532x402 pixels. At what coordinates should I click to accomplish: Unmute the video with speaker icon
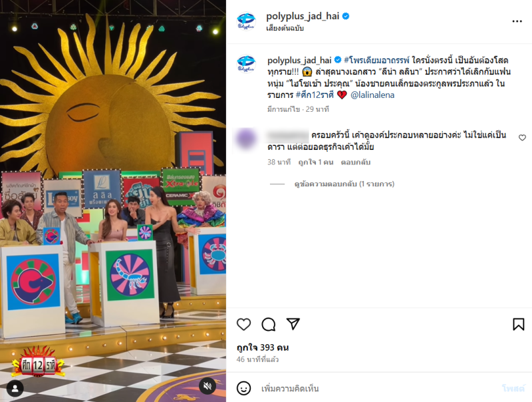pyautogui.click(x=207, y=386)
